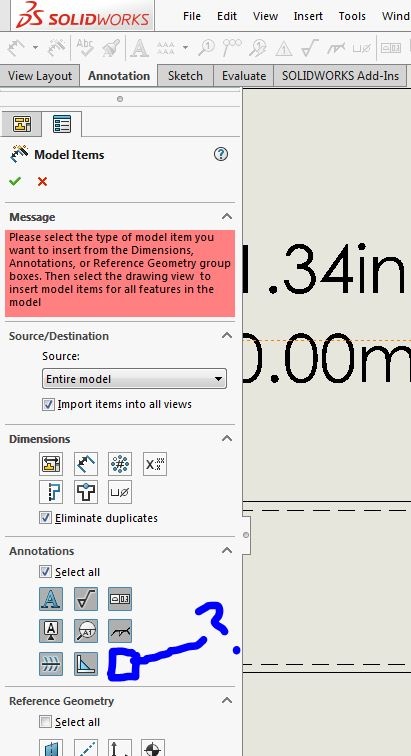Toggle Hole Wizard Locations option
This screenshot has height=756, width=411.
pyautogui.click(x=86, y=492)
